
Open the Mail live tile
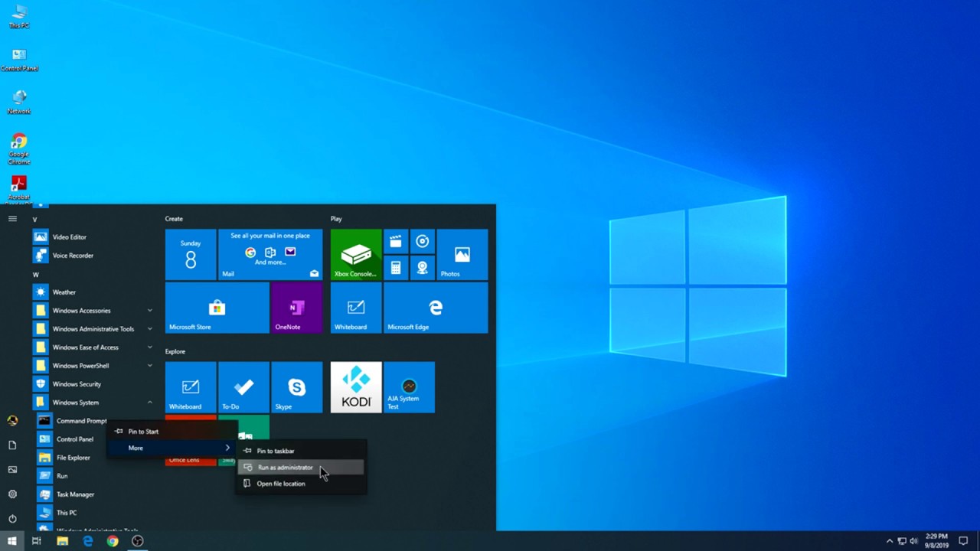[x=270, y=255]
